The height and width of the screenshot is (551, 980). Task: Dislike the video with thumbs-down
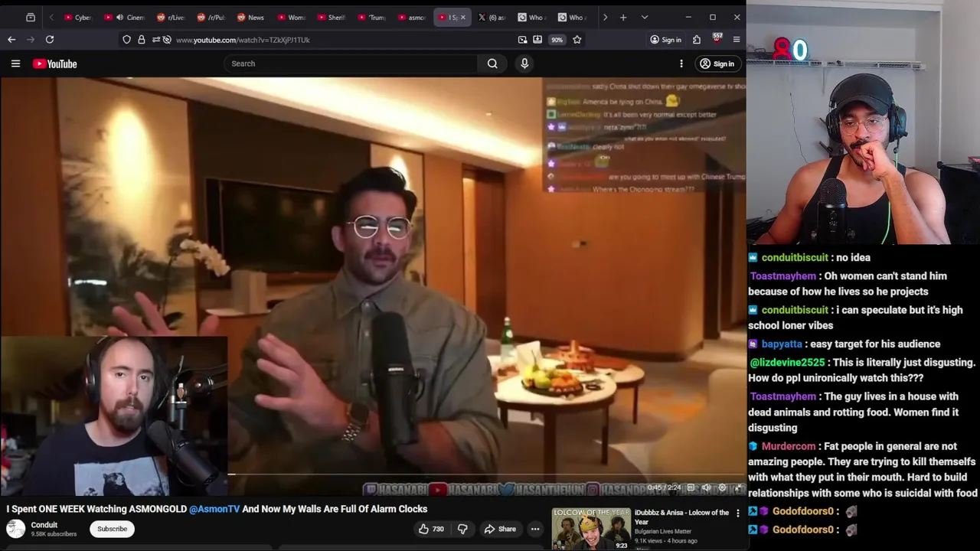coord(462,529)
